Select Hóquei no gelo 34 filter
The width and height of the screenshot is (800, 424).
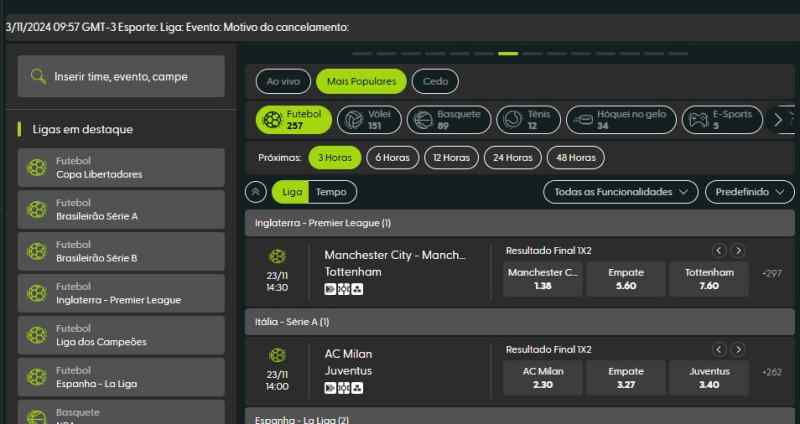(621, 120)
